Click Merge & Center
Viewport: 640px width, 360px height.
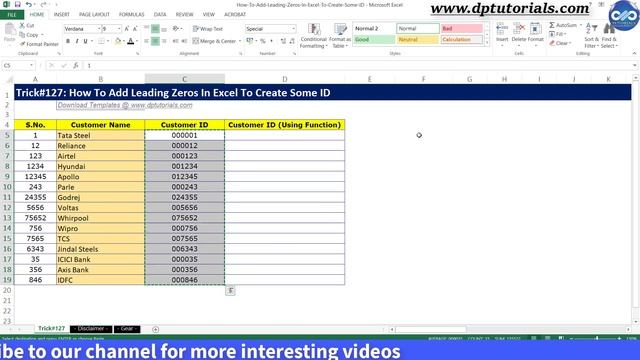point(214,41)
